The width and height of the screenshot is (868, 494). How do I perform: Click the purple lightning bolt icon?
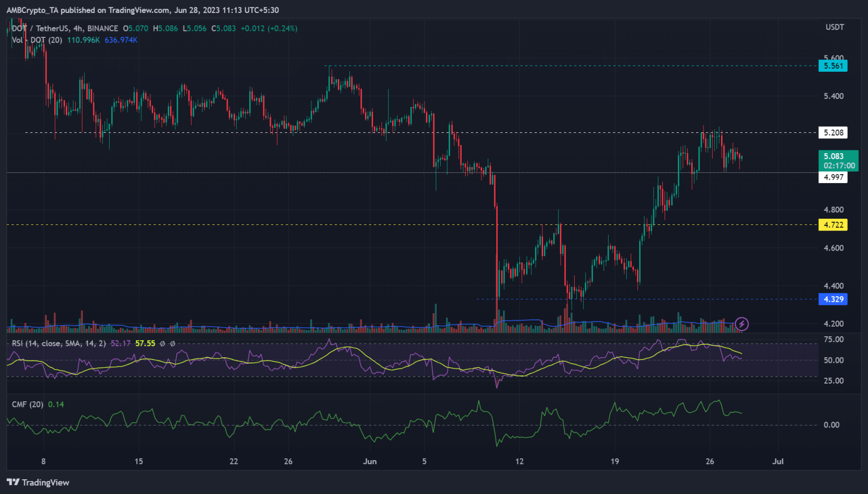[x=741, y=324]
